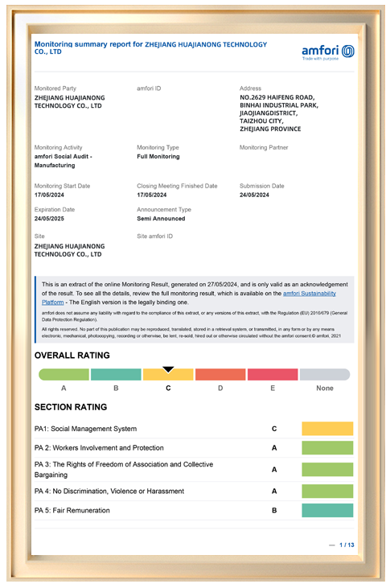
Task: Click the green swatch for PA 3 Freedom of Association
Action: 327,470
